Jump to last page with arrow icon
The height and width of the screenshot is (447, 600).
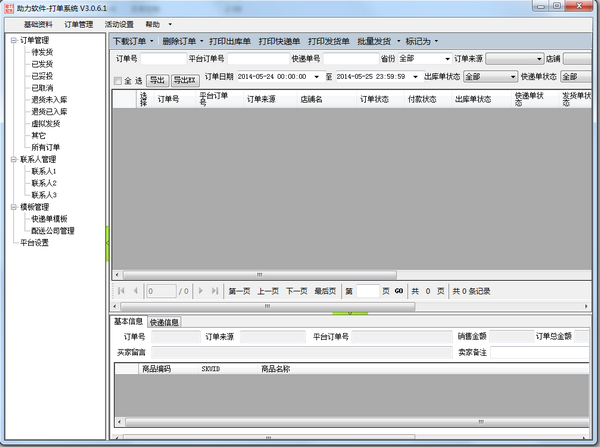214,291
